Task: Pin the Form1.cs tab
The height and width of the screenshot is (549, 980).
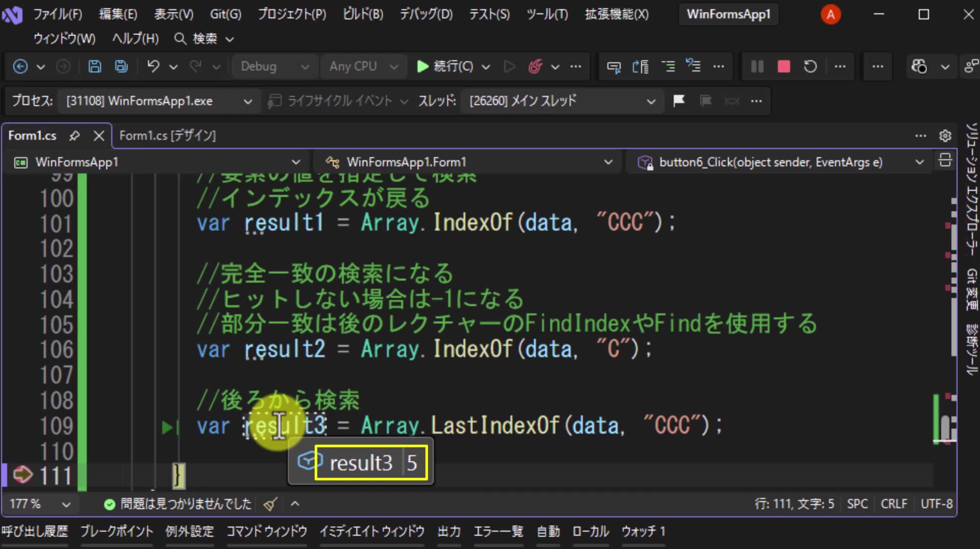Action: tap(75, 136)
